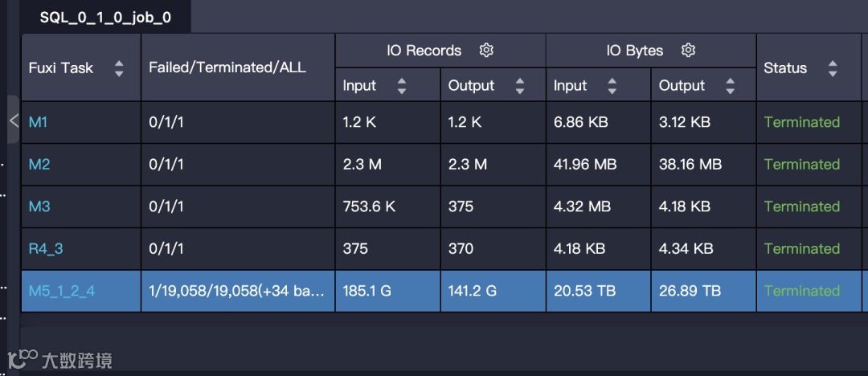Screen dimensions: 868x376
Task: Open the R4_3 task link
Action: pyautogui.click(x=46, y=249)
